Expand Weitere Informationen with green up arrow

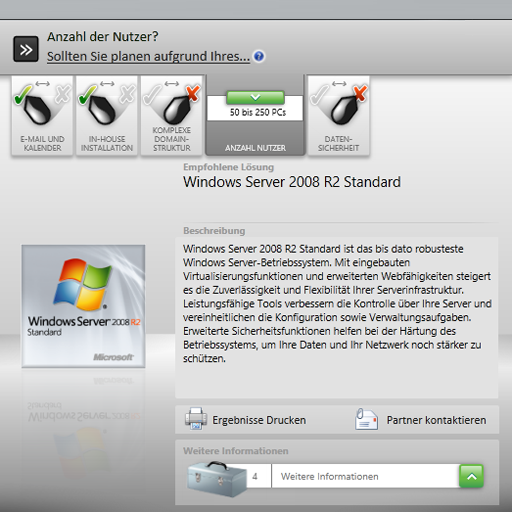click(471, 476)
